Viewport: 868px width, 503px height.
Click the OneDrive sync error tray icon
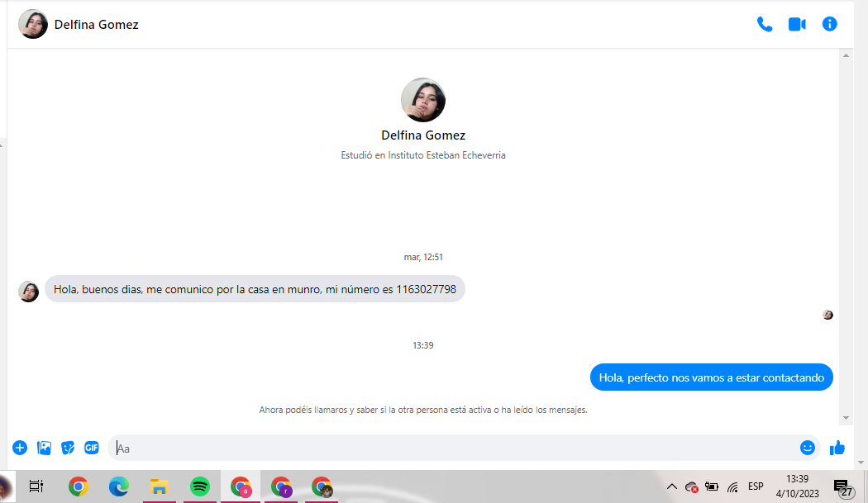point(691,487)
